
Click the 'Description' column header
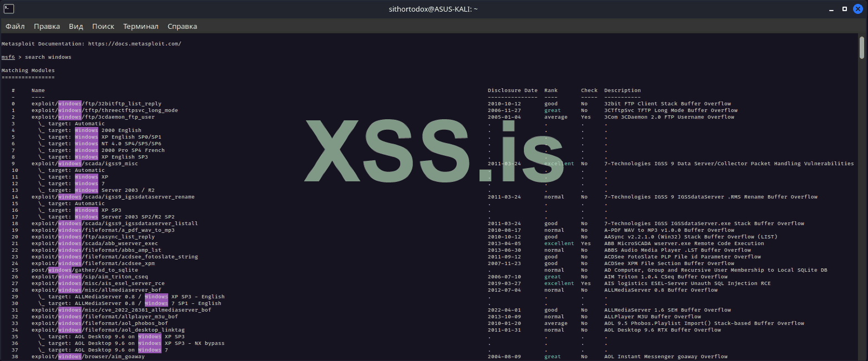coord(623,90)
